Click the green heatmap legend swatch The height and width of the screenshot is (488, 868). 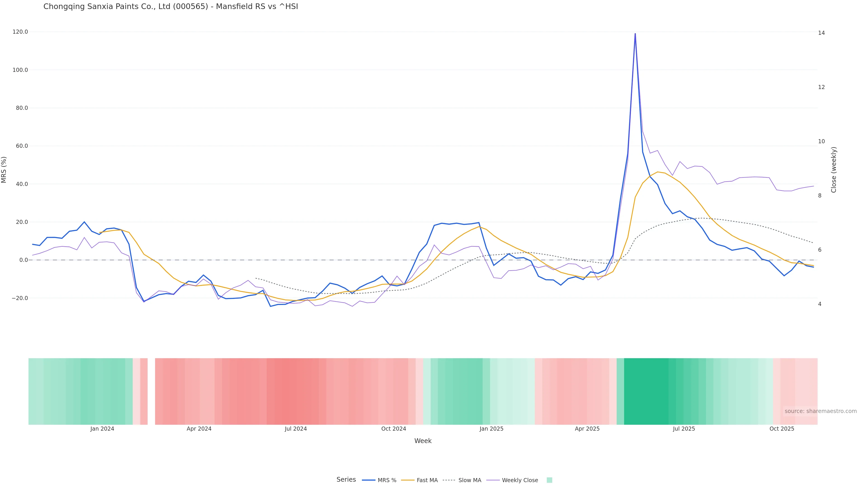click(549, 480)
